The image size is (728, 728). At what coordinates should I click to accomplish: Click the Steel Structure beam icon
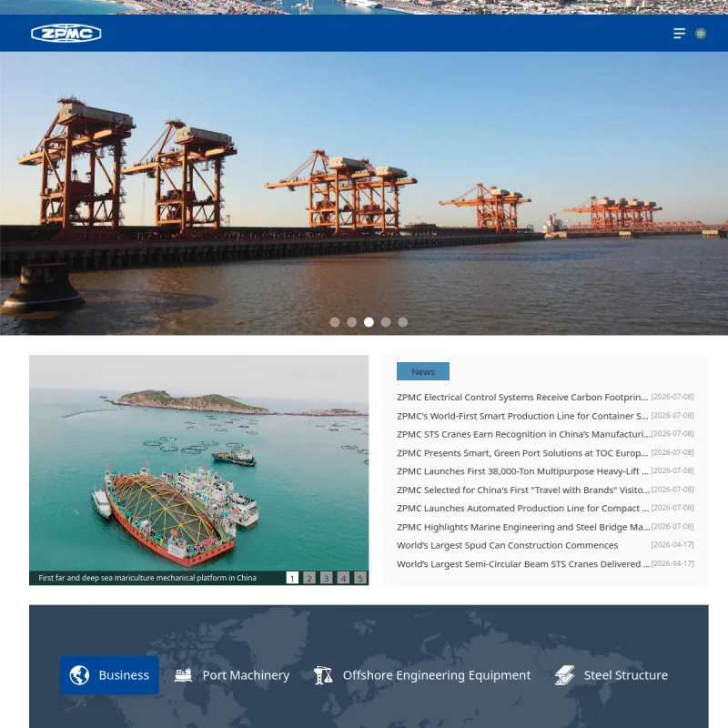coord(564,675)
